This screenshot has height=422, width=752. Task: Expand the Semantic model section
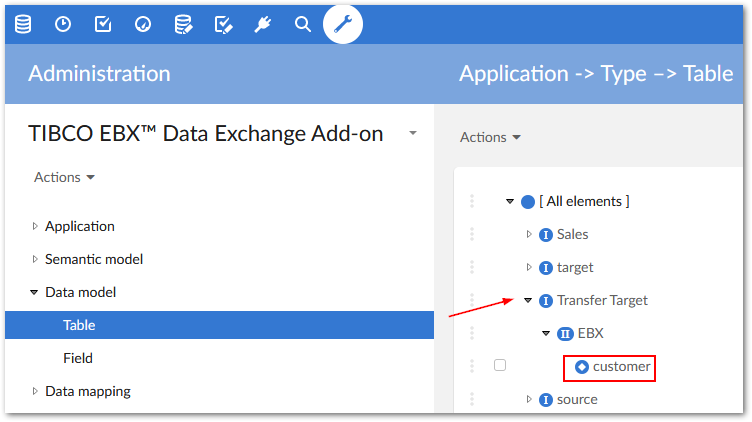pyautogui.click(x=35, y=259)
